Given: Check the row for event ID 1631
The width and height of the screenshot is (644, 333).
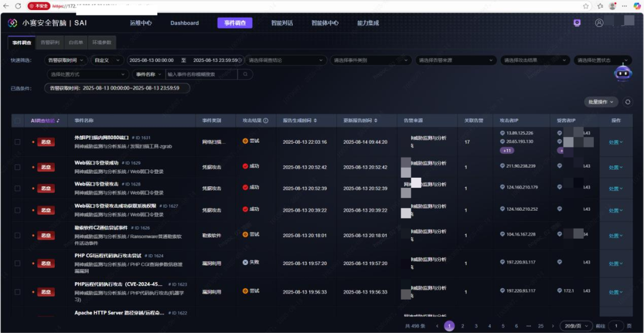Looking at the screenshot, I should click(17, 142).
